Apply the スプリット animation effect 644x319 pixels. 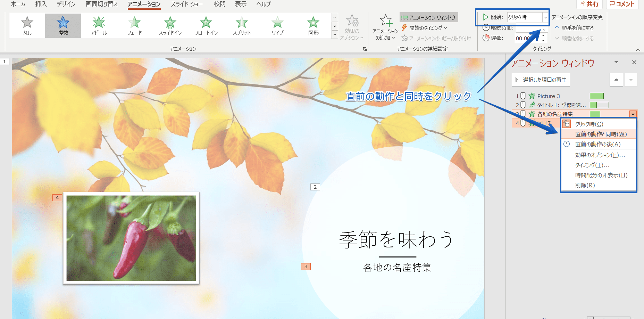point(242,26)
